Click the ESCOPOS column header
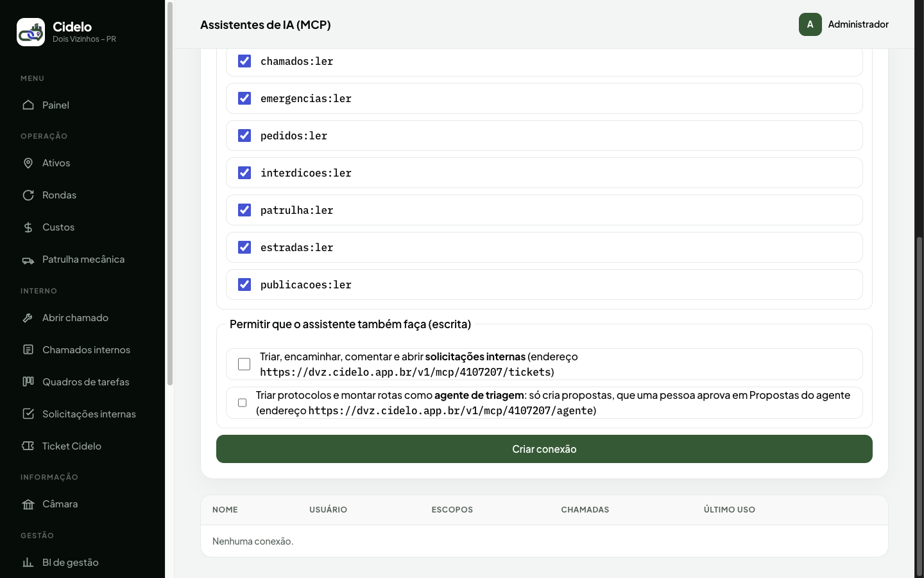Image resolution: width=924 pixels, height=578 pixels. click(x=452, y=510)
